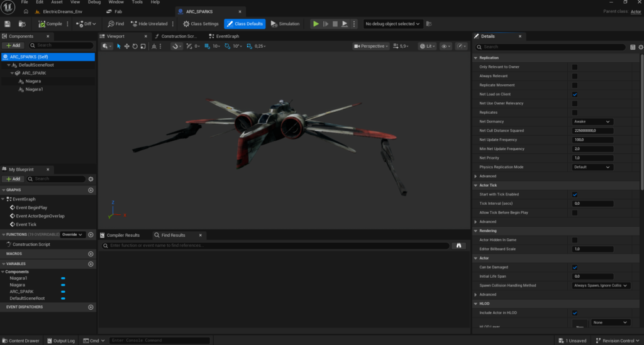Open the viewport Show eye menu
The width and height of the screenshot is (644, 345).
(x=446, y=47)
